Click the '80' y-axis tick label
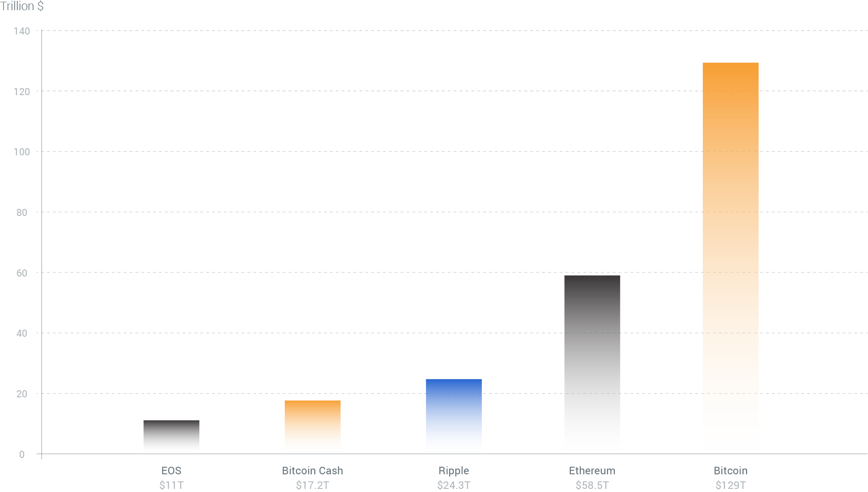The width and height of the screenshot is (868, 492). pos(22,212)
